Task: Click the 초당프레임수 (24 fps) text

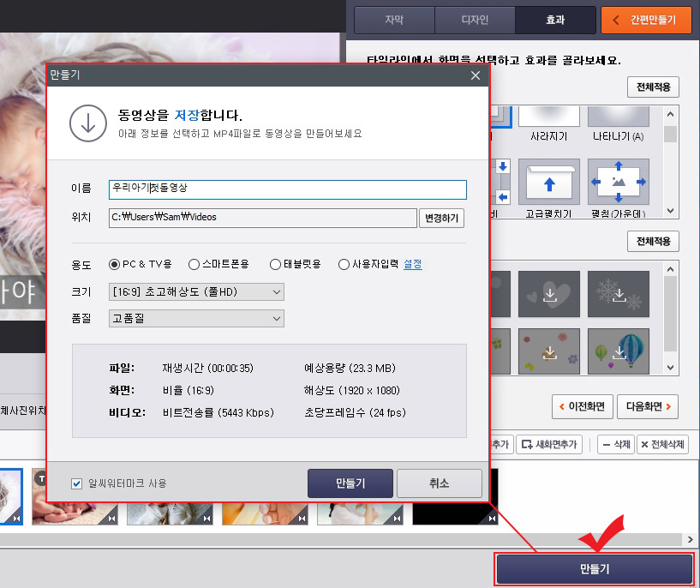Action: (x=355, y=412)
